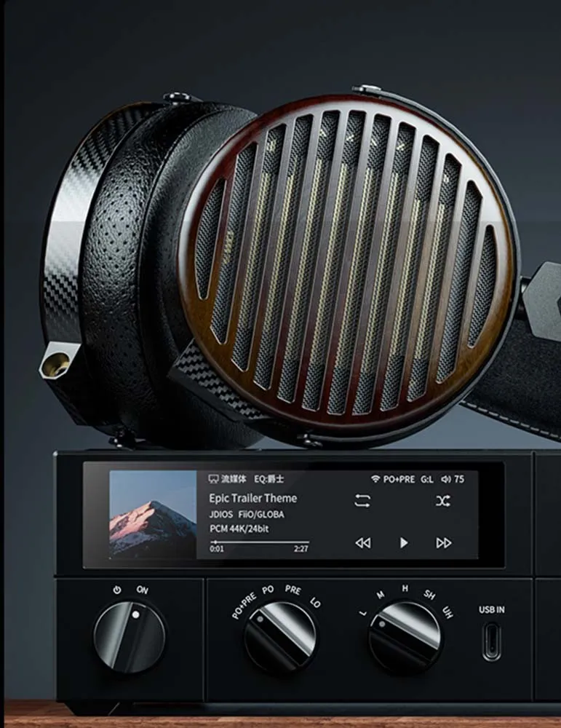
Task: Click the play button on screen
Action: pos(404,543)
